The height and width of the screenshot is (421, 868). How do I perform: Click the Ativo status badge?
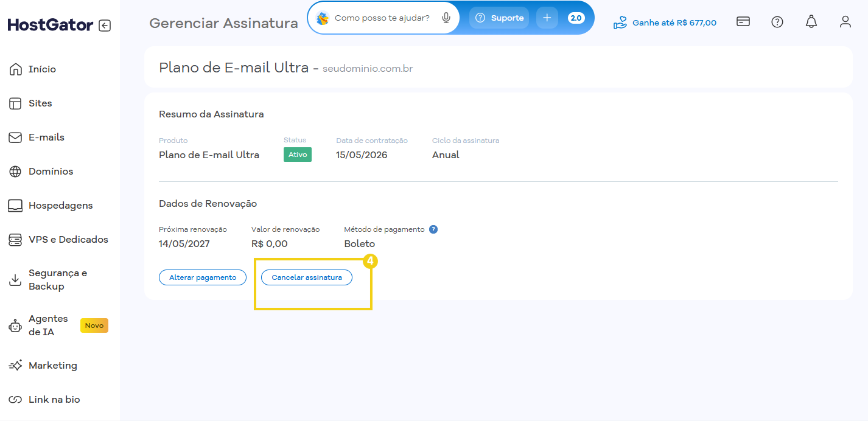[298, 155]
